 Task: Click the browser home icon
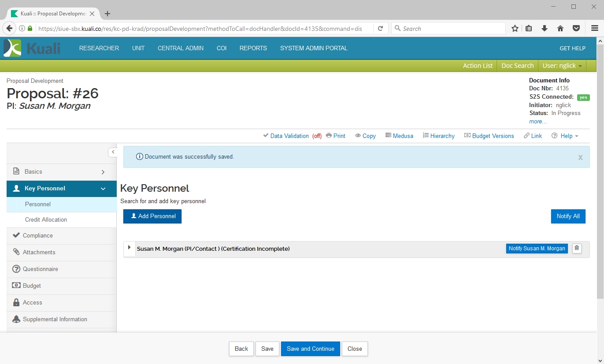point(560,29)
